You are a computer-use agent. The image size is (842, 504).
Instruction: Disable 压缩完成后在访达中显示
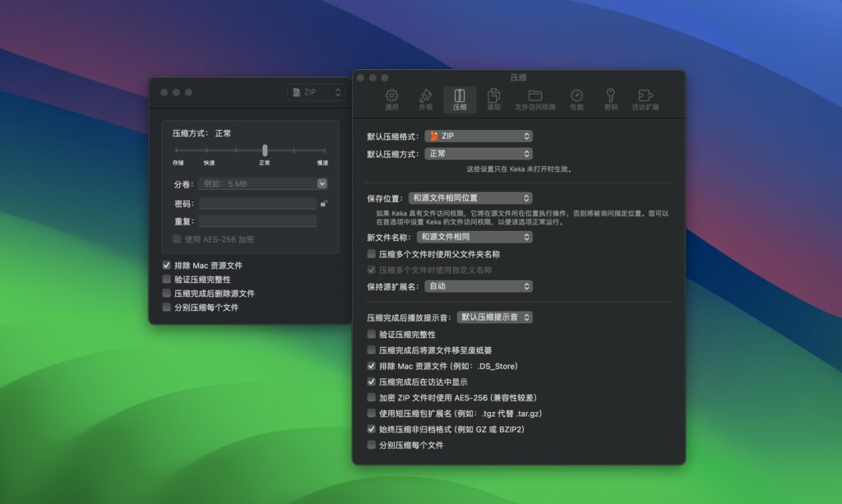pos(372,381)
